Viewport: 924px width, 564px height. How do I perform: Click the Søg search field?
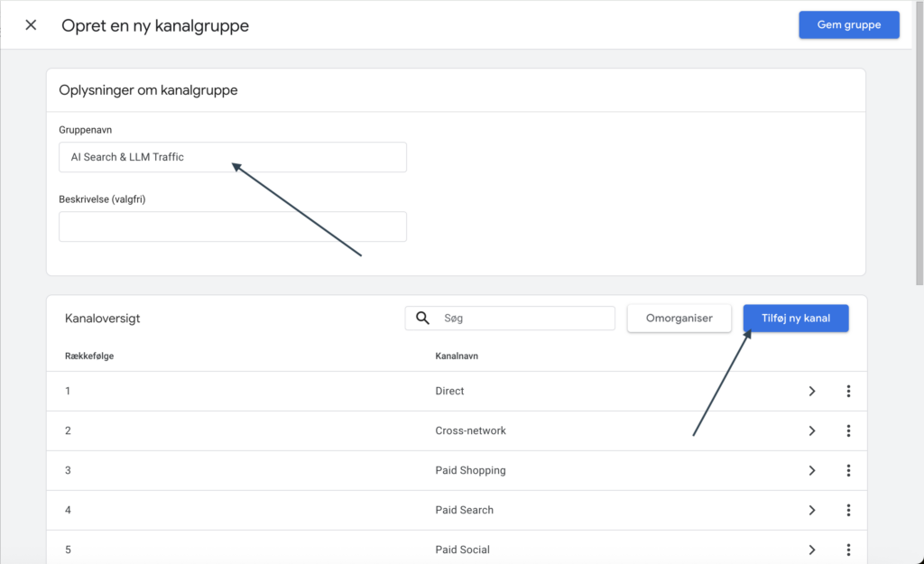(x=523, y=319)
